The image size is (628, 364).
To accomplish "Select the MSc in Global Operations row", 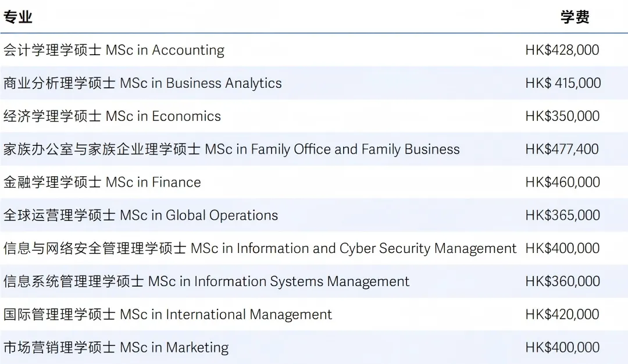I will tap(314, 215).
